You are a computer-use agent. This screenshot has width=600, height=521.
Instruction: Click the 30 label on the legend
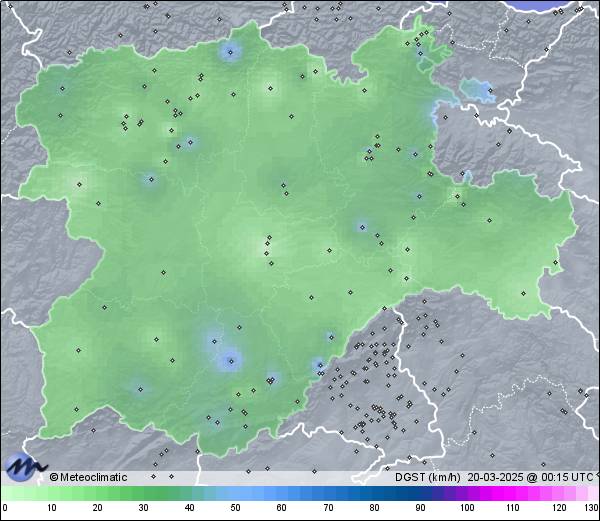(x=143, y=508)
